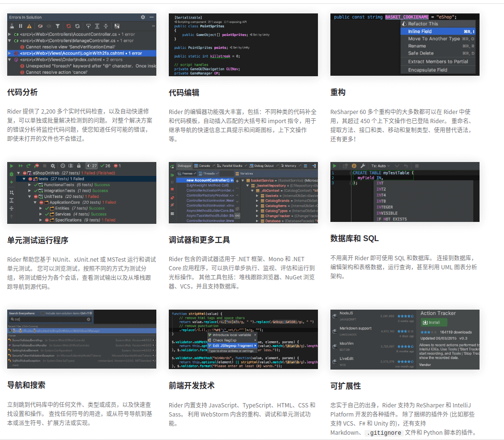Click the 重构 heading
Viewport: 504px width, 440px height.
pyautogui.click(x=338, y=93)
